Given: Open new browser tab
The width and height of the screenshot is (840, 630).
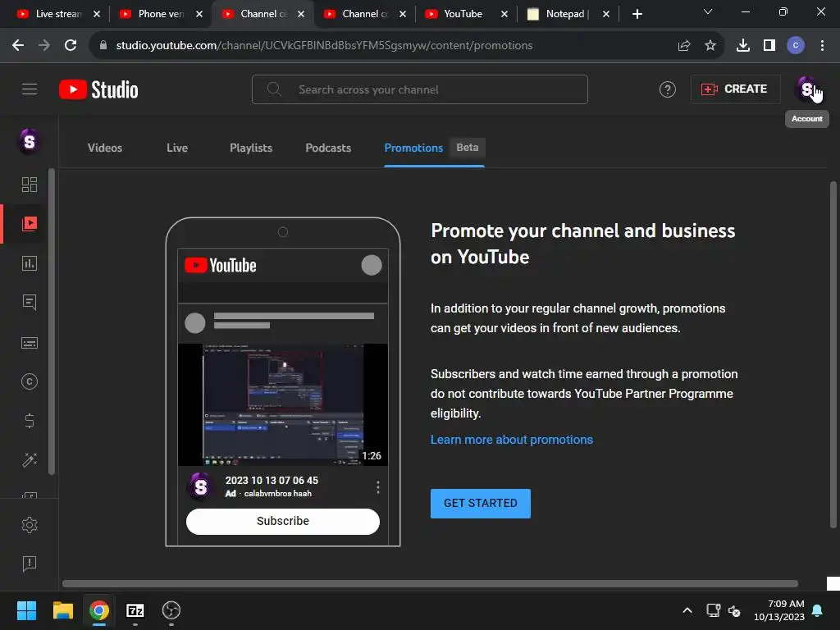Looking at the screenshot, I should click(637, 14).
